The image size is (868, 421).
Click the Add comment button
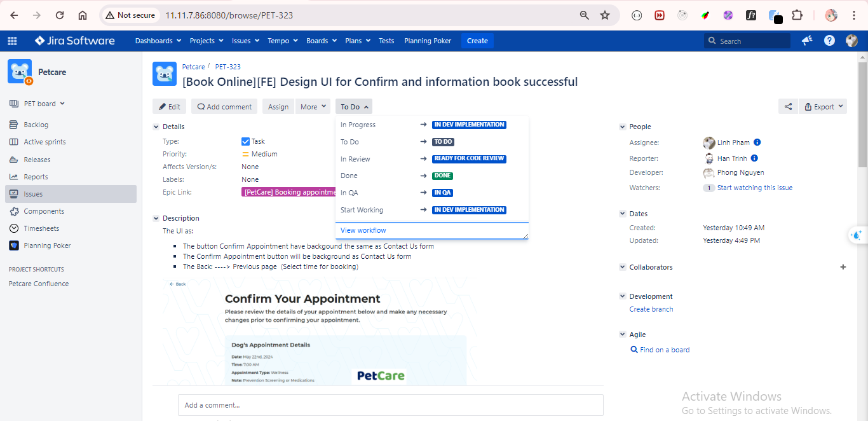(224, 107)
